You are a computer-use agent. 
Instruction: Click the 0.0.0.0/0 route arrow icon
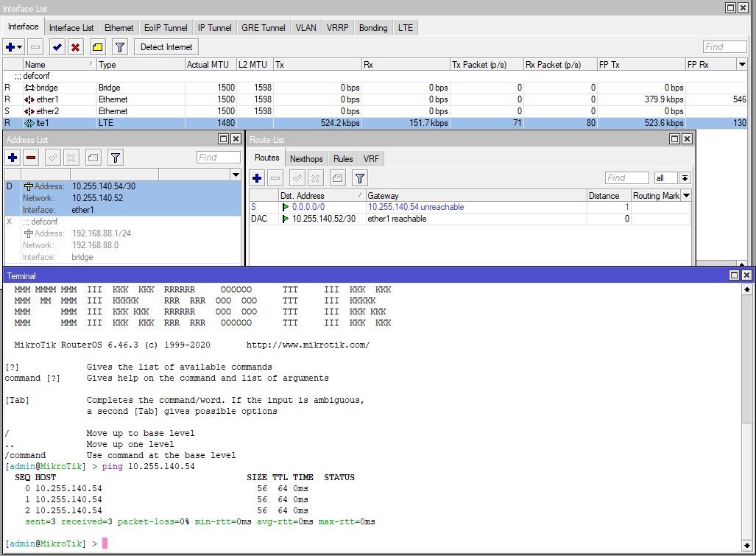(286, 207)
